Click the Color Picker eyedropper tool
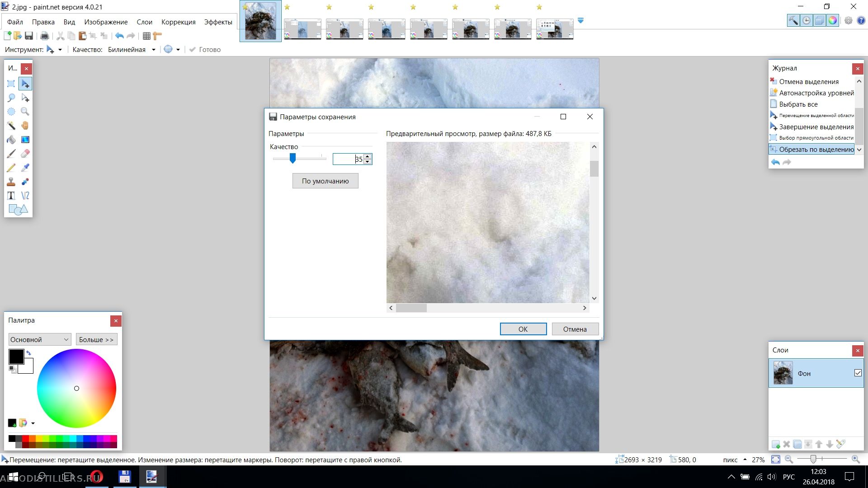Screen dimensions: 868x488 [25, 168]
